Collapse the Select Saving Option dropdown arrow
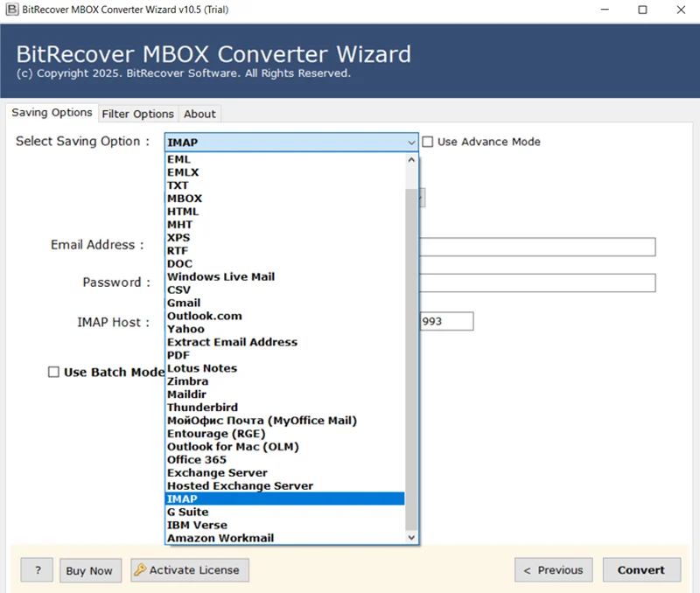Screen dimensions: 700x593 coord(411,142)
